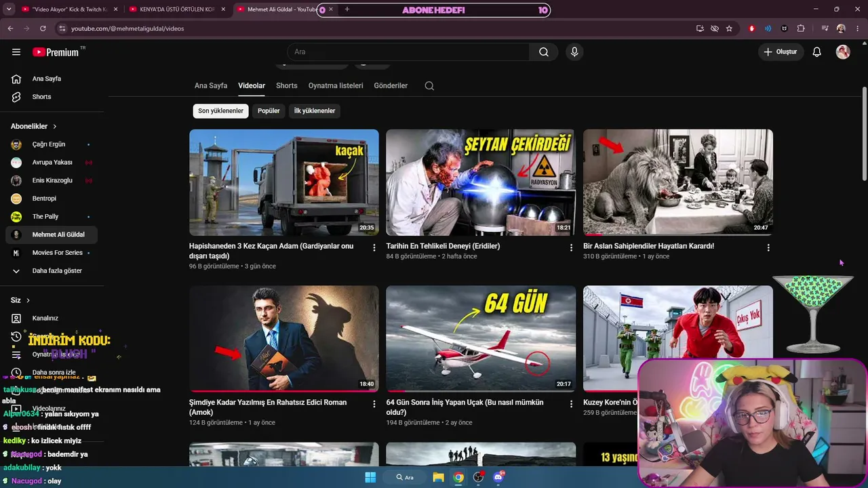Sort videos by Son yüklenenler

(220, 111)
